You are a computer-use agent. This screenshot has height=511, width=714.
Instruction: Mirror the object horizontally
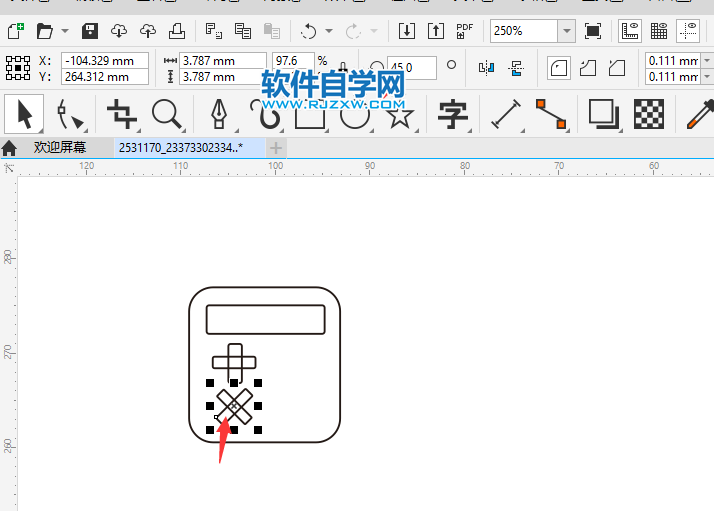(x=486, y=68)
